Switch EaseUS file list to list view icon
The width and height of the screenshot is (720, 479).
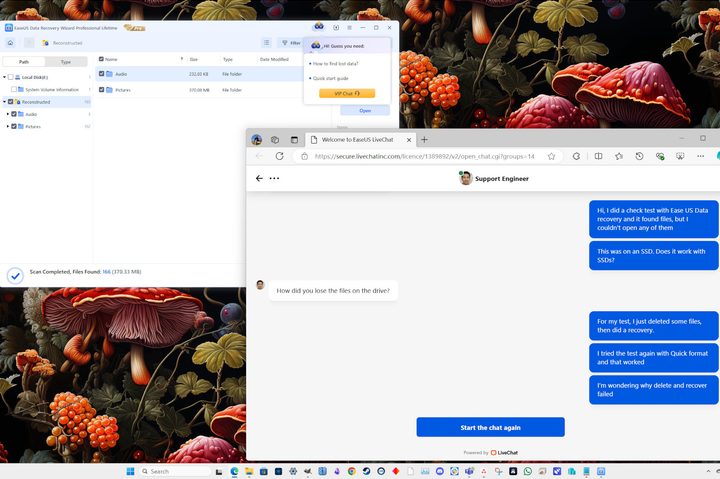[x=266, y=43]
